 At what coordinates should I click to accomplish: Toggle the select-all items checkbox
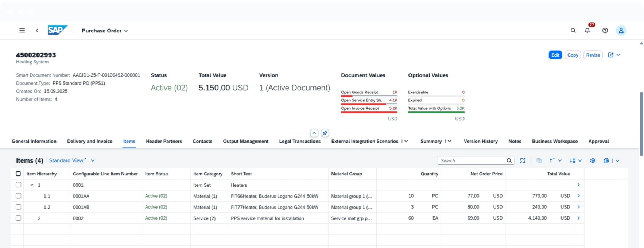click(18, 174)
